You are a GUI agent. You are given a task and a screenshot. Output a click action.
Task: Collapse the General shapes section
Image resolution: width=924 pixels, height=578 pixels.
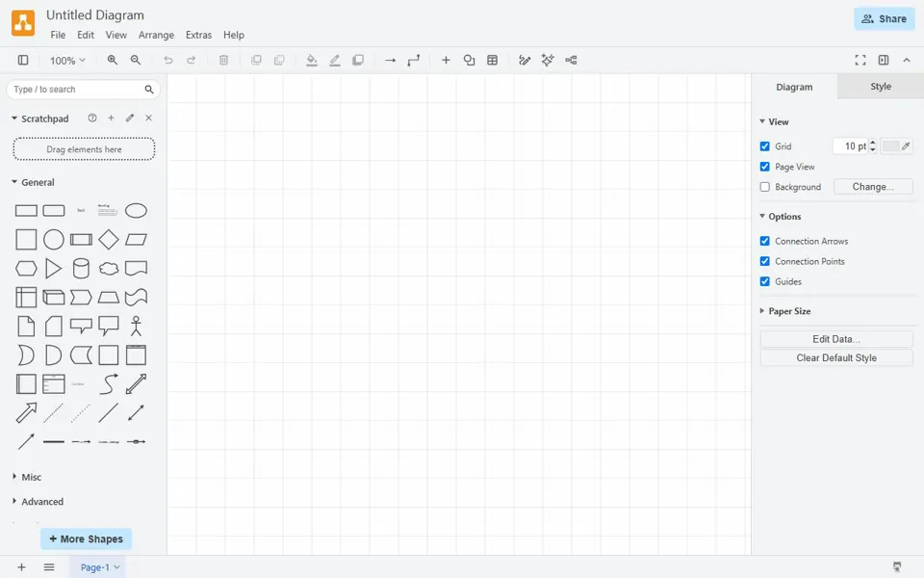(x=14, y=182)
